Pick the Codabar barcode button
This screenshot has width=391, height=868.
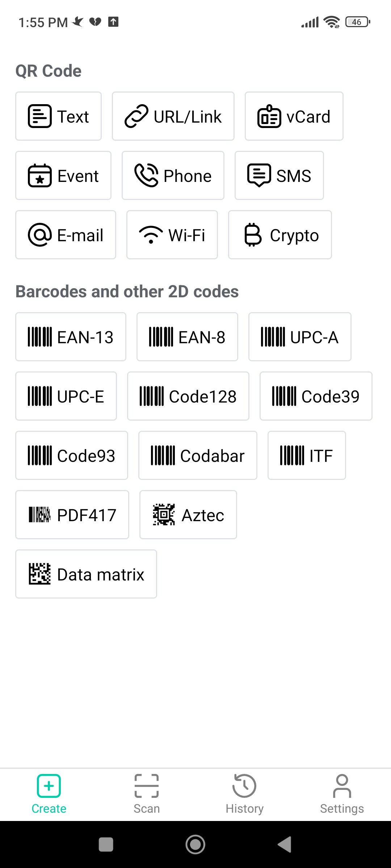(x=198, y=456)
